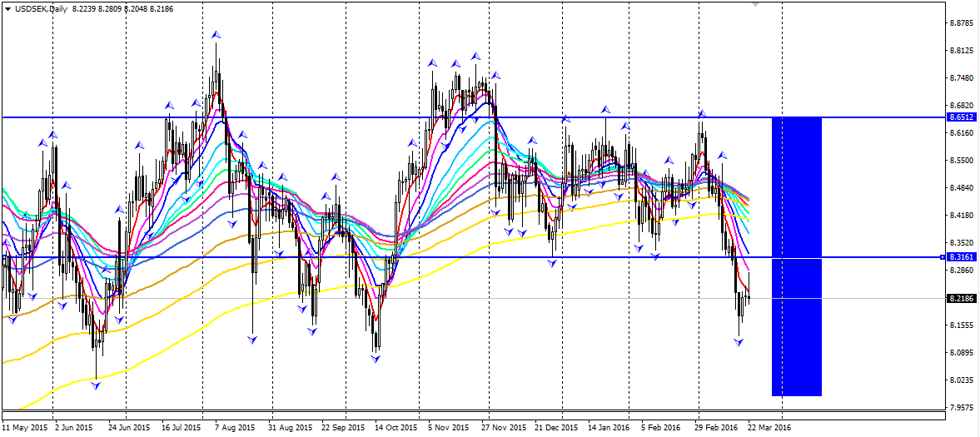
Task: Click the USDSEK,Daily chart title text
Action: pos(41,9)
